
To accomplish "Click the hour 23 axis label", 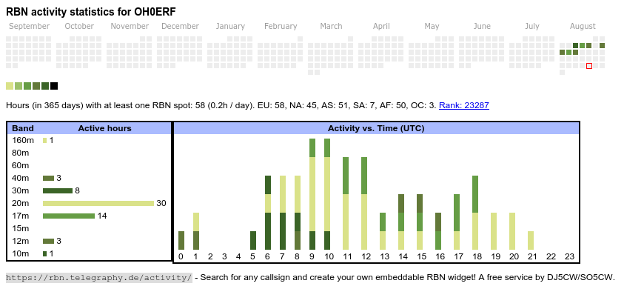I will point(569,257).
